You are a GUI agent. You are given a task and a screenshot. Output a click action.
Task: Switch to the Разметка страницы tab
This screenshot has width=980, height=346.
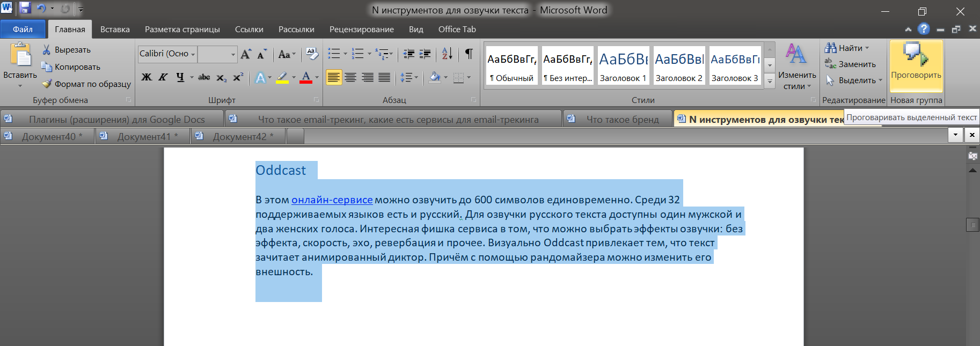point(182,30)
